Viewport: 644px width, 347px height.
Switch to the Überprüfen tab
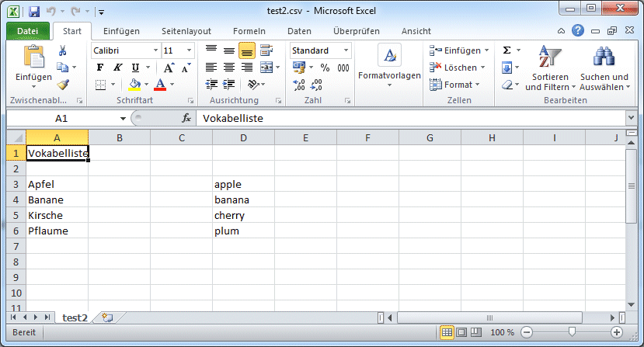coord(356,31)
